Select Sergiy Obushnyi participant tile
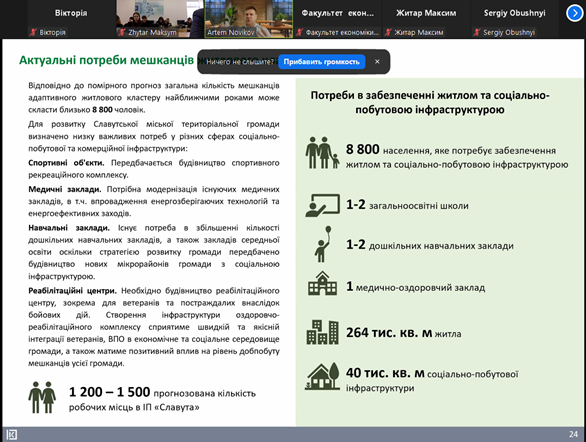 click(515, 19)
